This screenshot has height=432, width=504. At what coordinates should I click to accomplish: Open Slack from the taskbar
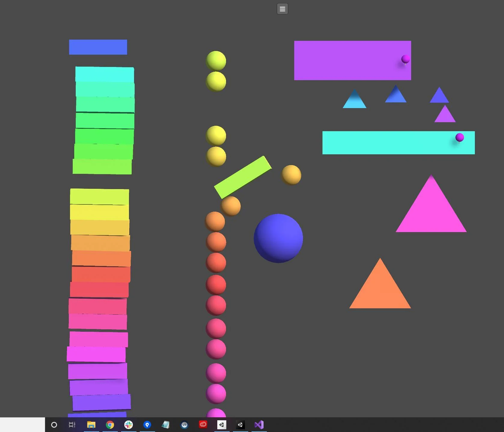click(128, 424)
